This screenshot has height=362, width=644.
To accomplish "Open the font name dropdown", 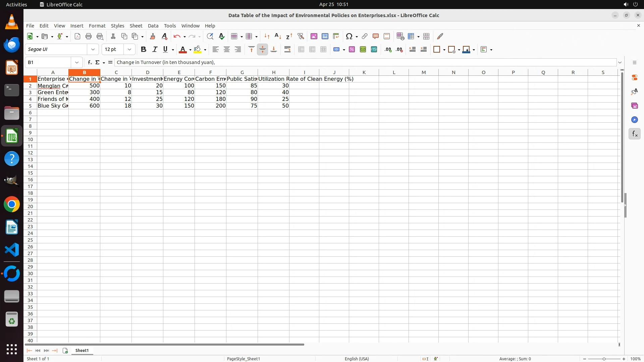I will tap(93, 50).
